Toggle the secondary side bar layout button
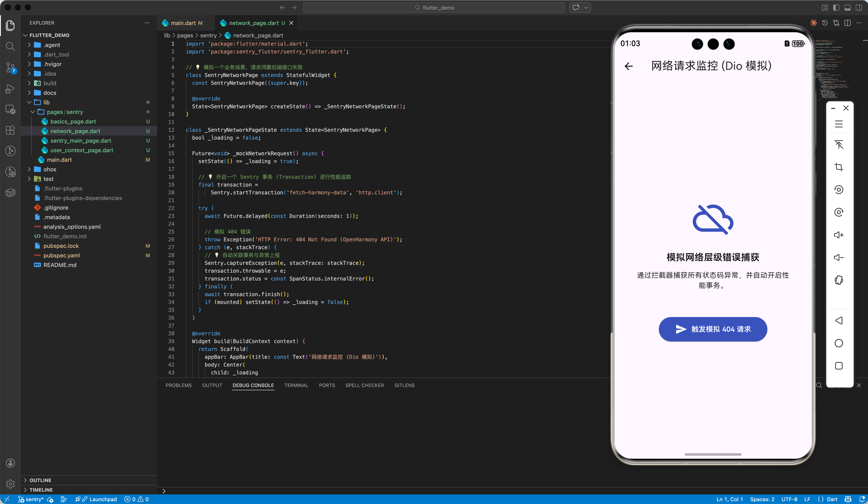 point(859,8)
